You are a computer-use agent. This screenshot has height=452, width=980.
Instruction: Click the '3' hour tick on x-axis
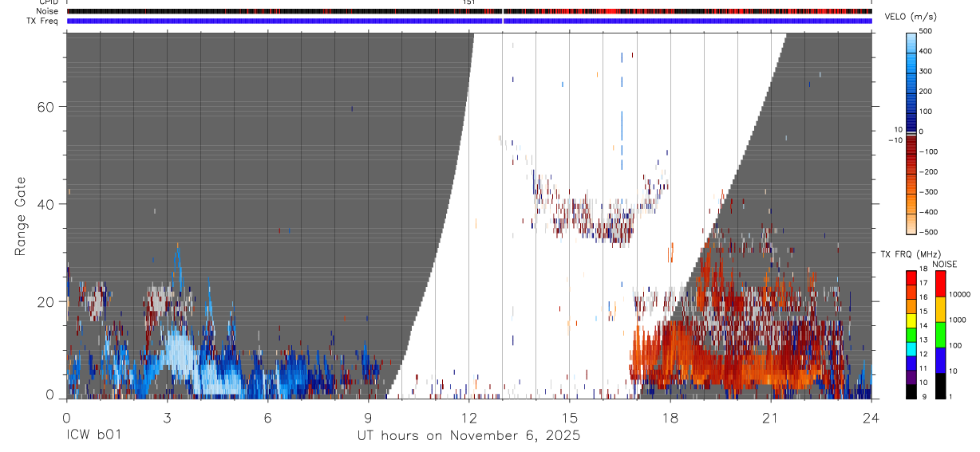point(167,417)
